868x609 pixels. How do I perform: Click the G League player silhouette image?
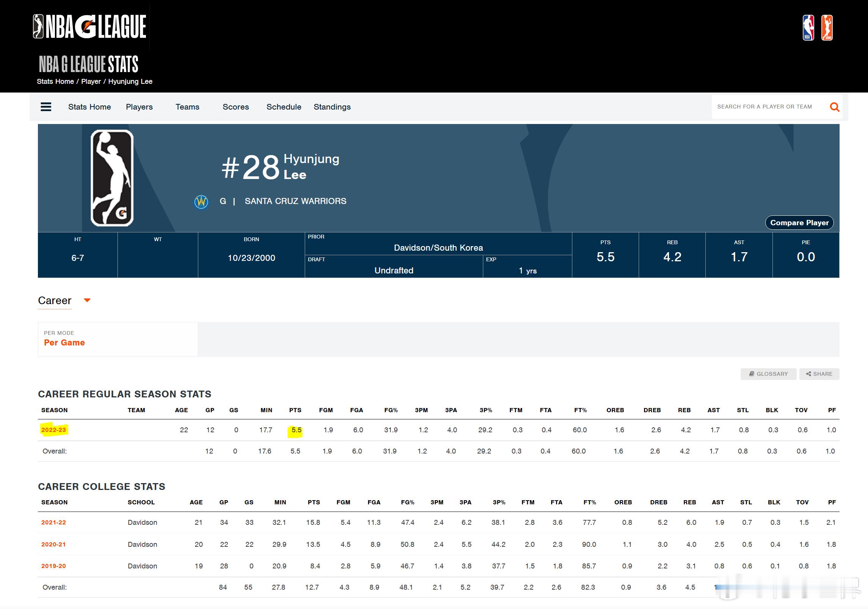coord(112,178)
